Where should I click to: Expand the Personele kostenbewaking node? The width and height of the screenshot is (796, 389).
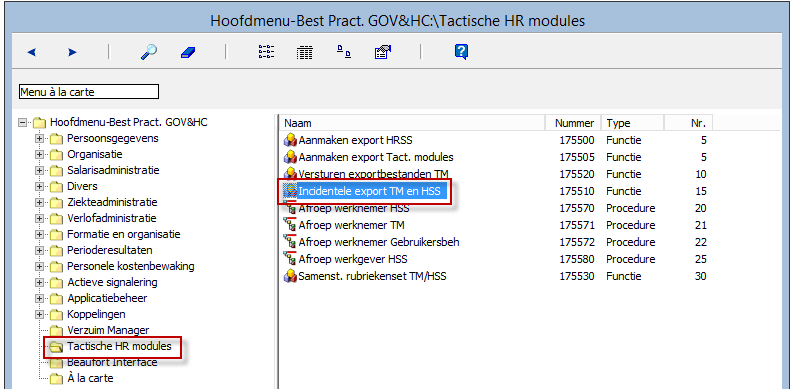[x=39, y=267]
